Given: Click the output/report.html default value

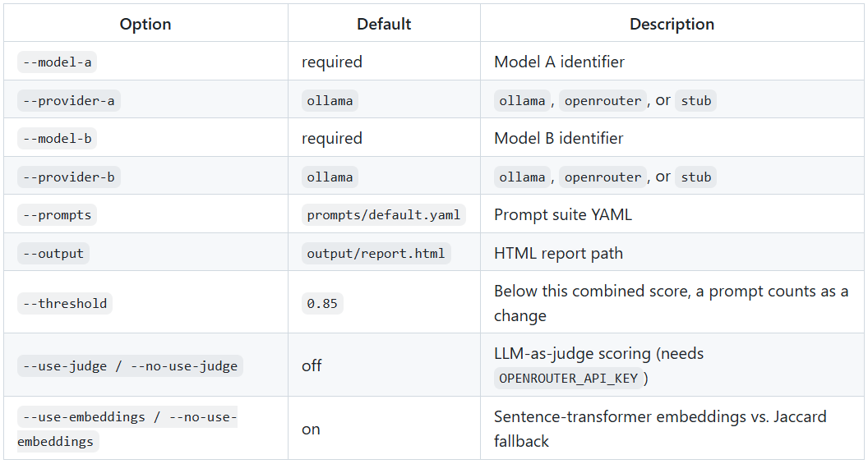Looking at the screenshot, I should point(376,253).
